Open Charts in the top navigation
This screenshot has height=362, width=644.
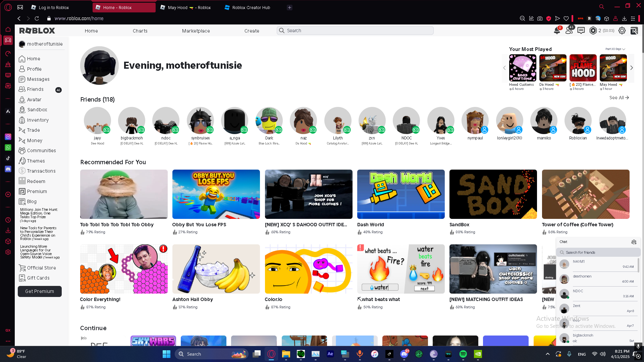click(140, 31)
